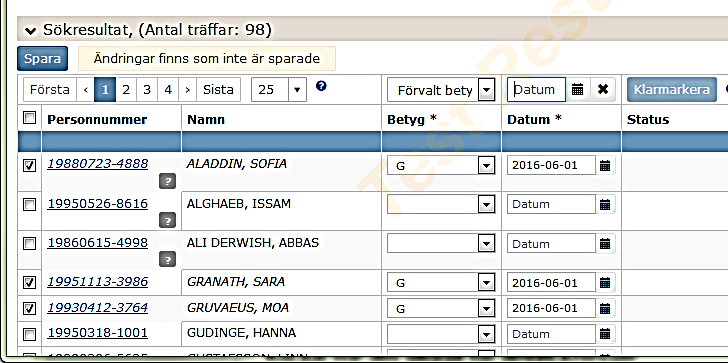
Task: Open calendar icon for ALI DERWISH, ABBAS row
Action: point(605,244)
